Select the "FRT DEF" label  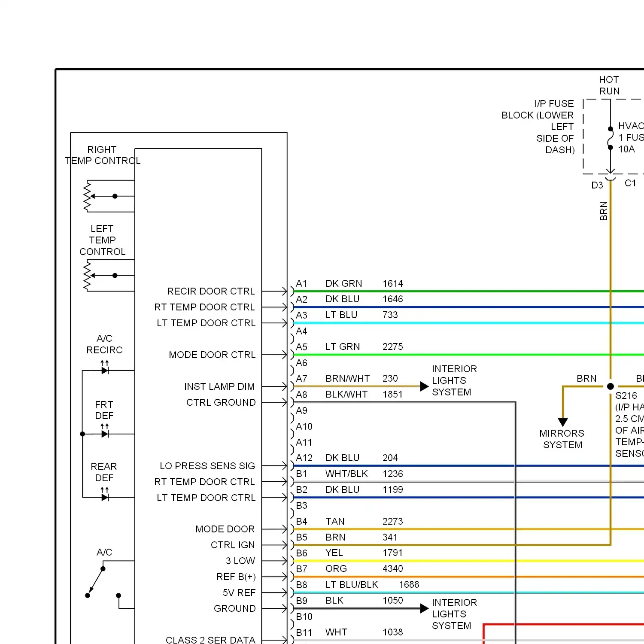(x=104, y=410)
